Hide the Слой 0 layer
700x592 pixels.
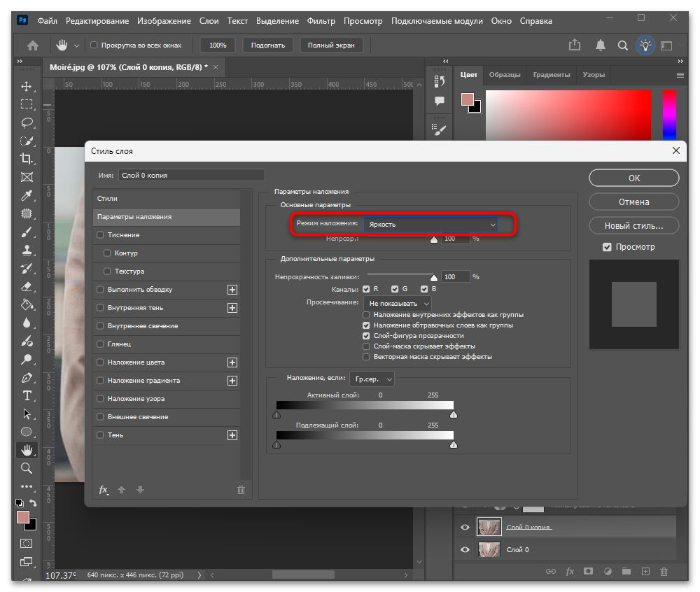[x=465, y=549]
